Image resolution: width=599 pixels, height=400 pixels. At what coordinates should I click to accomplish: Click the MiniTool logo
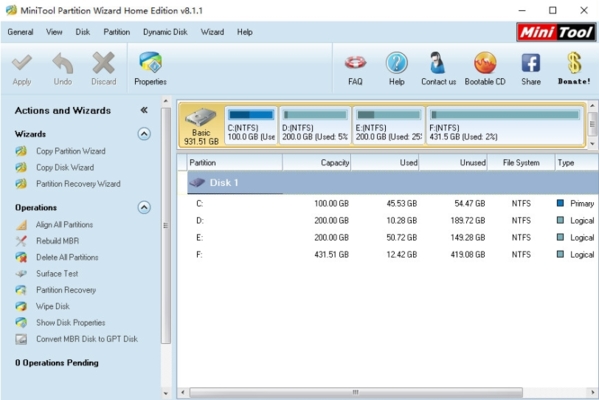click(x=556, y=32)
